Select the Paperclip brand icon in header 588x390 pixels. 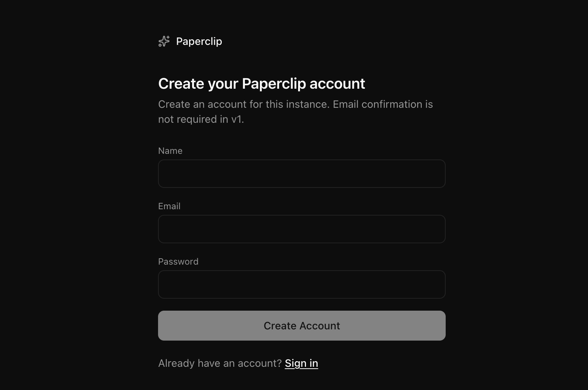click(164, 42)
